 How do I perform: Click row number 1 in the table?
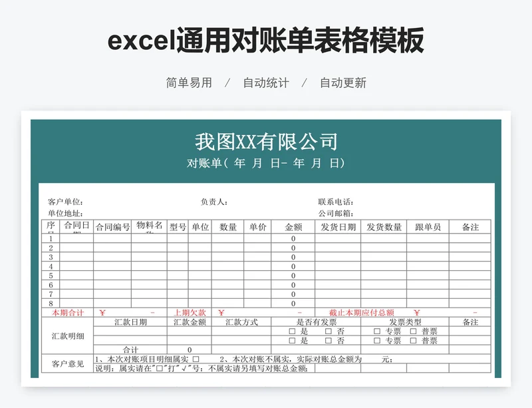click(51, 238)
